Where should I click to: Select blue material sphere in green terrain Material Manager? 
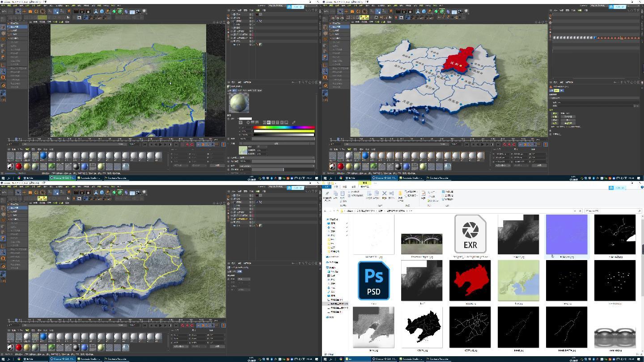click(x=43, y=156)
